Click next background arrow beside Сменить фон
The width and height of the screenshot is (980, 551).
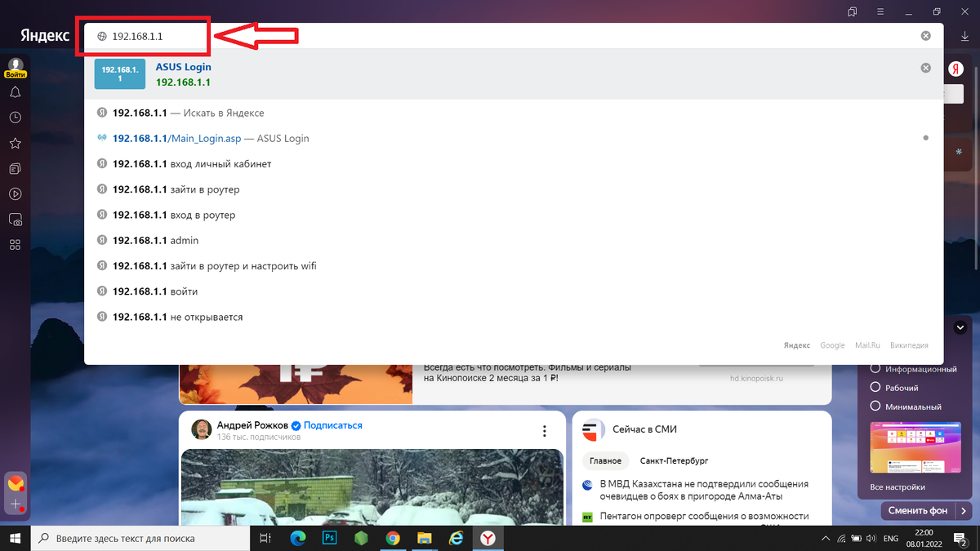pos(964,511)
